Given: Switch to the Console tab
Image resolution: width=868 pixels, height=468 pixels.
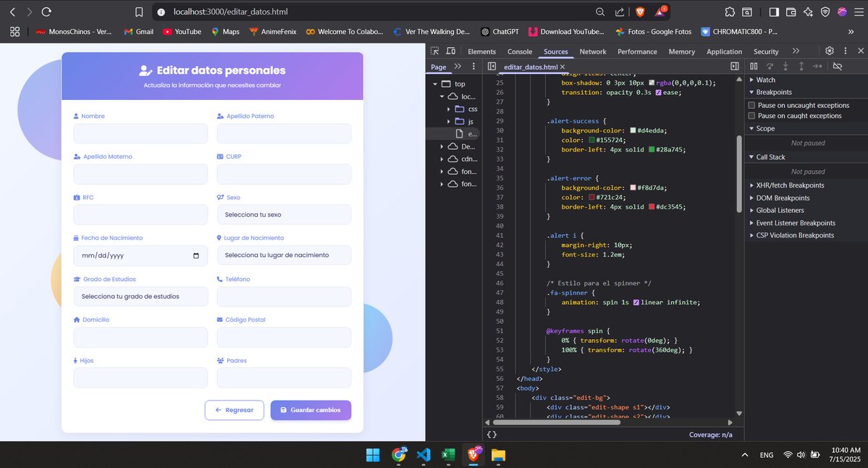Looking at the screenshot, I should tap(520, 51).
